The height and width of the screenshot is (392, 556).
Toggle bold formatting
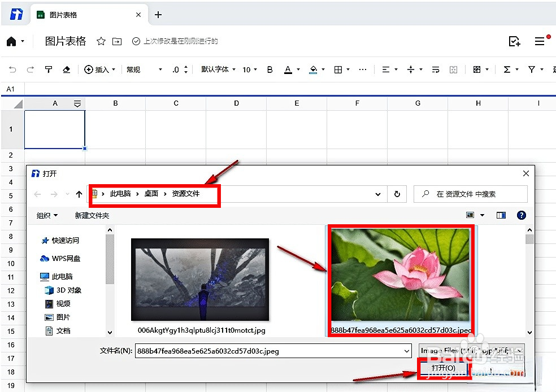(x=270, y=69)
